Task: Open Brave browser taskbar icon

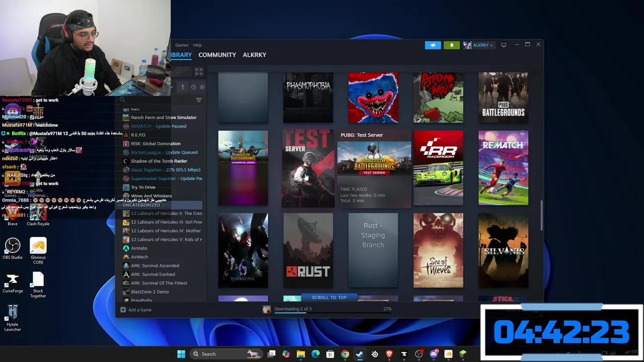Action: coord(389,354)
